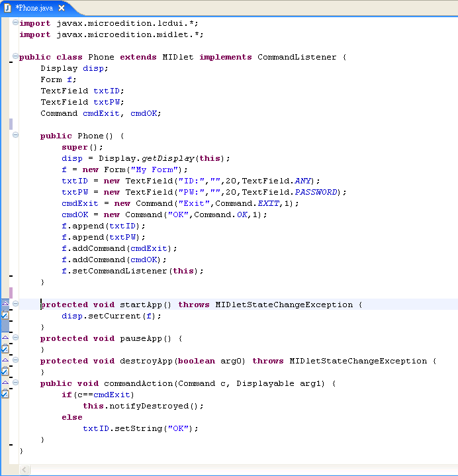Click 'boolean' in the destroyApp signature

click(x=197, y=361)
